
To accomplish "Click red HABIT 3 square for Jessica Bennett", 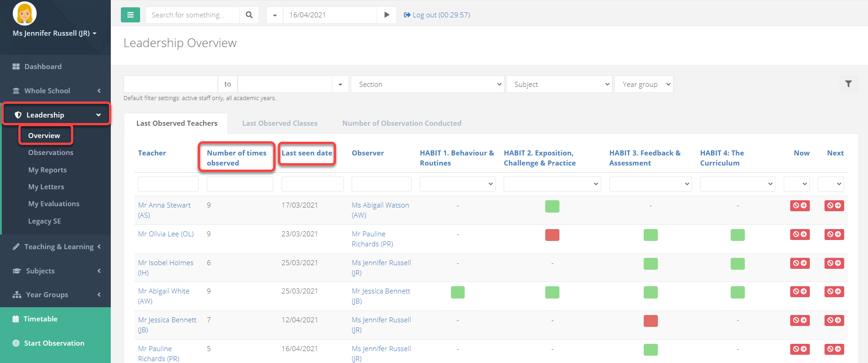I will (x=651, y=321).
